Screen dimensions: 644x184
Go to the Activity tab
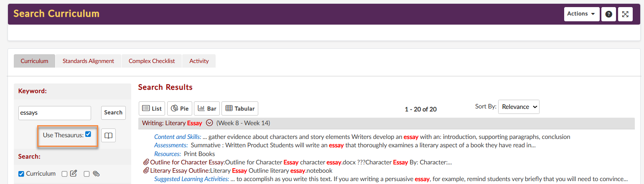(x=199, y=61)
